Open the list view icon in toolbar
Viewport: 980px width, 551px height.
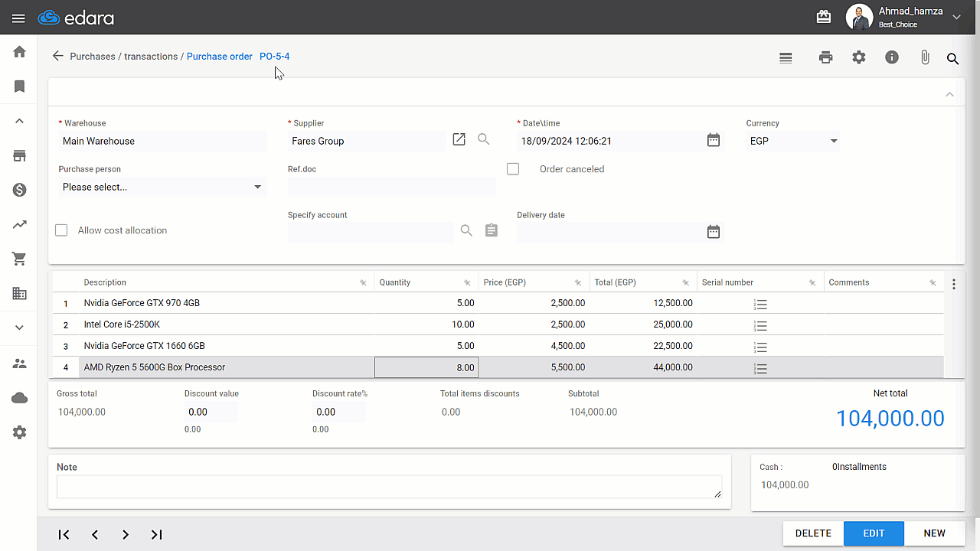pyautogui.click(x=786, y=57)
